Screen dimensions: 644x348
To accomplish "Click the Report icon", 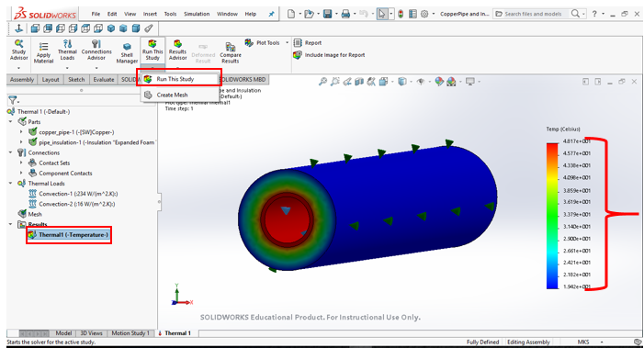I will point(298,42).
